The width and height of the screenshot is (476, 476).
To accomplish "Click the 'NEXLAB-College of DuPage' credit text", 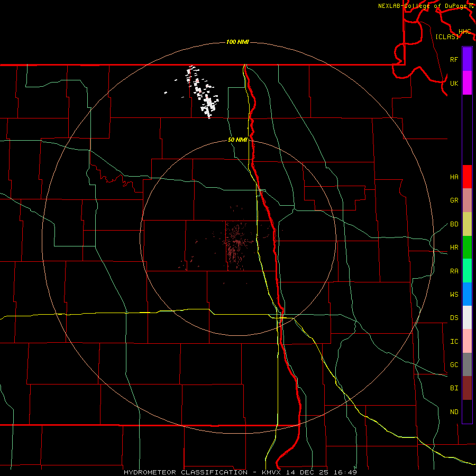I will pos(423,6).
